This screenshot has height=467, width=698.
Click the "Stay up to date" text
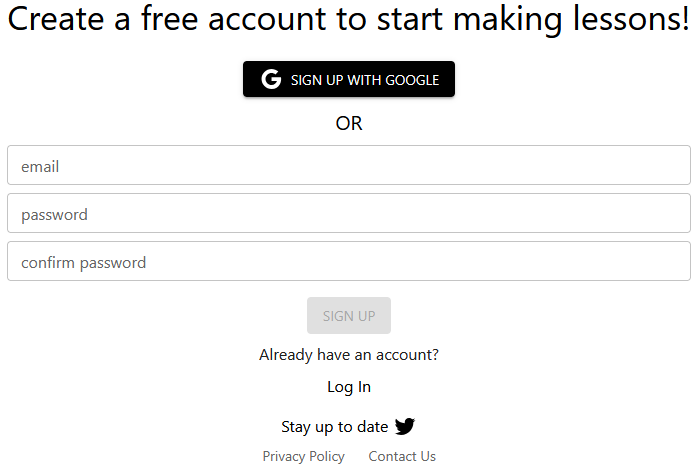[x=334, y=427]
